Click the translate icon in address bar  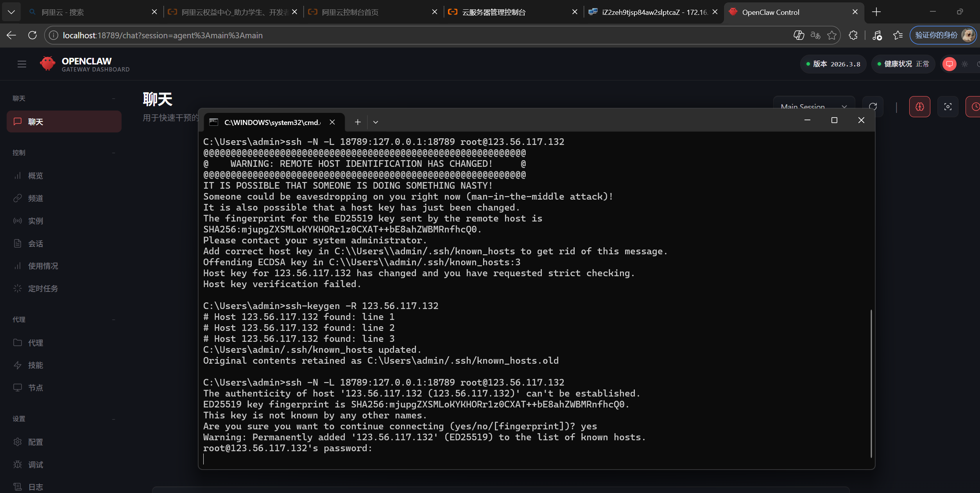coord(815,36)
